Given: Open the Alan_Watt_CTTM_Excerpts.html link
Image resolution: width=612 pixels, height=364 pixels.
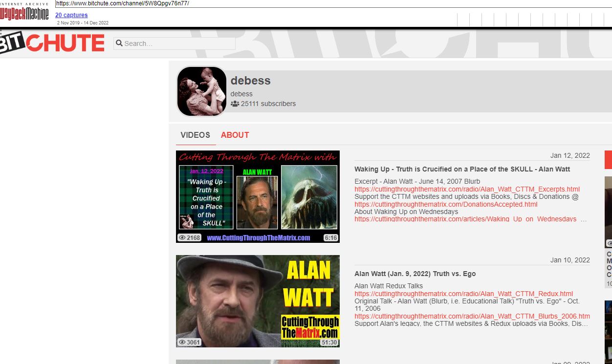Looking at the screenshot, I should 467,189.
